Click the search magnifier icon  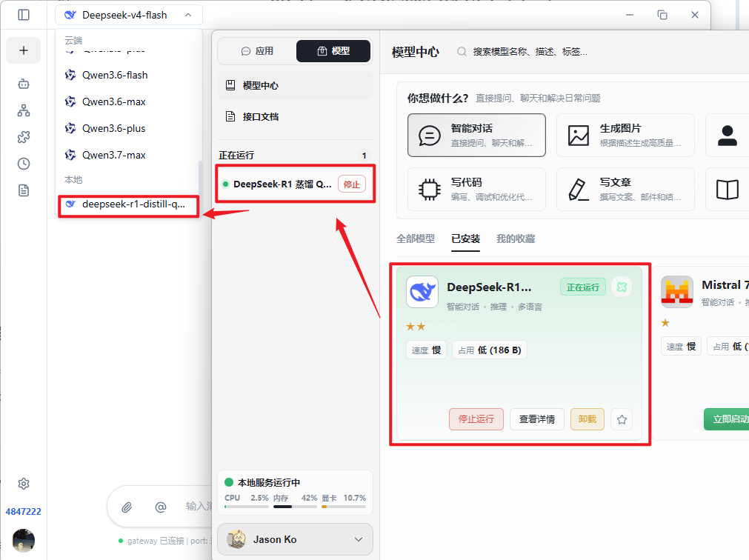pos(462,52)
